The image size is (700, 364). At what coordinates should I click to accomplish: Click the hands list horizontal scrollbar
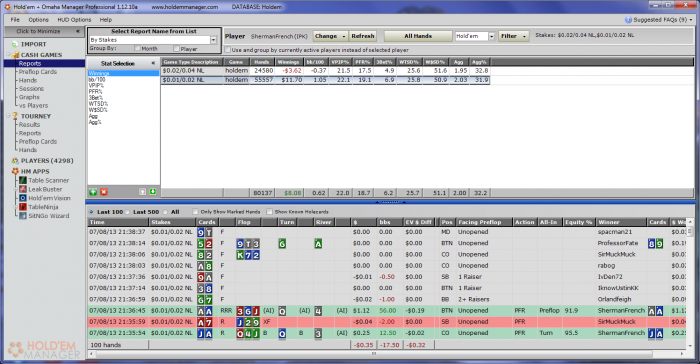[386, 353]
